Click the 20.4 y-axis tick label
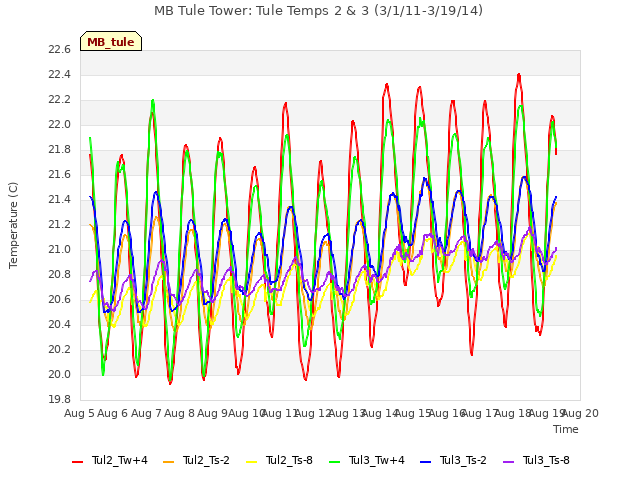This screenshot has width=640, height=480. pyautogui.click(x=60, y=324)
